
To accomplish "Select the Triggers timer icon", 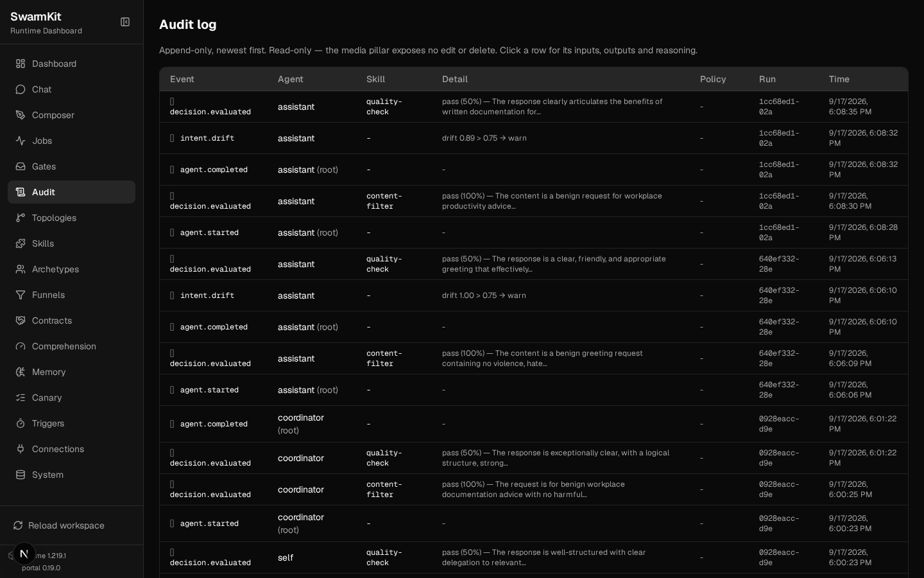I will pyautogui.click(x=21, y=423).
